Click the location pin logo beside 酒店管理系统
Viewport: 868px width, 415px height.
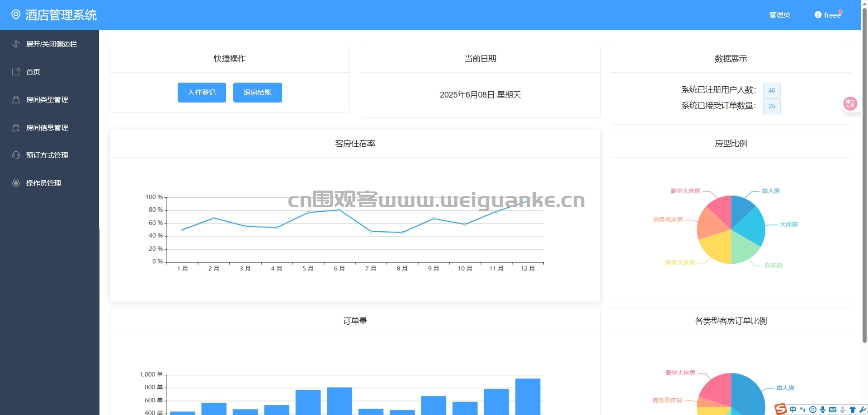click(x=17, y=14)
